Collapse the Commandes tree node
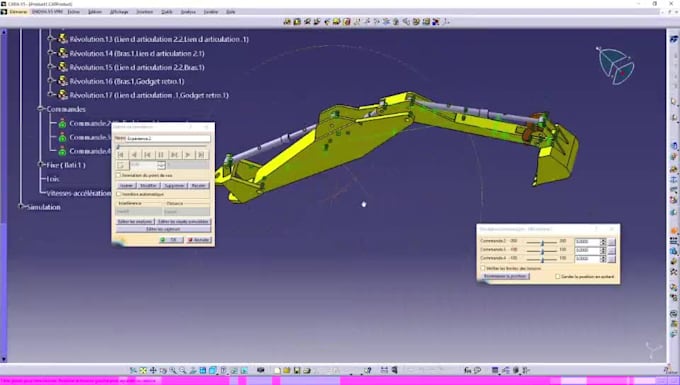Image resolution: width=680 pixels, height=385 pixels. (x=41, y=109)
